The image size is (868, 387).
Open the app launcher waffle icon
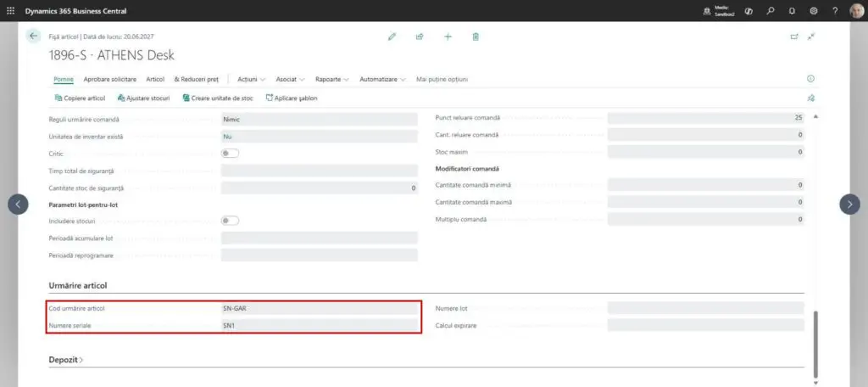(10, 10)
